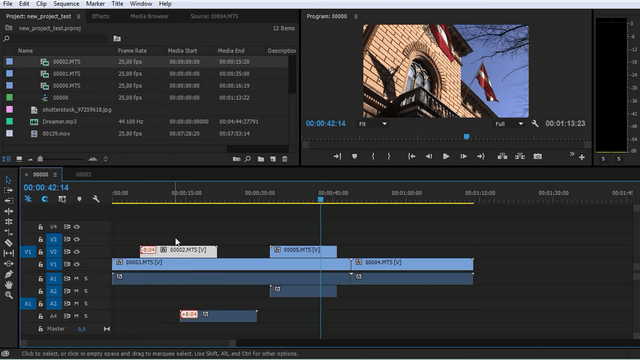Image resolution: width=640 pixels, height=360 pixels.
Task: Toggle V4 track output eye
Action: point(77,227)
